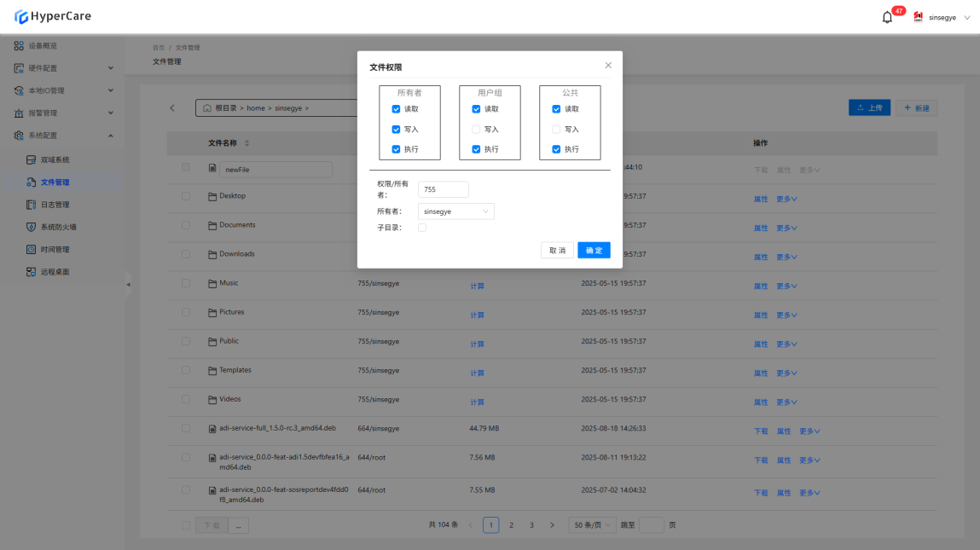
Task: Enable write permission for user group
Action: (x=476, y=130)
